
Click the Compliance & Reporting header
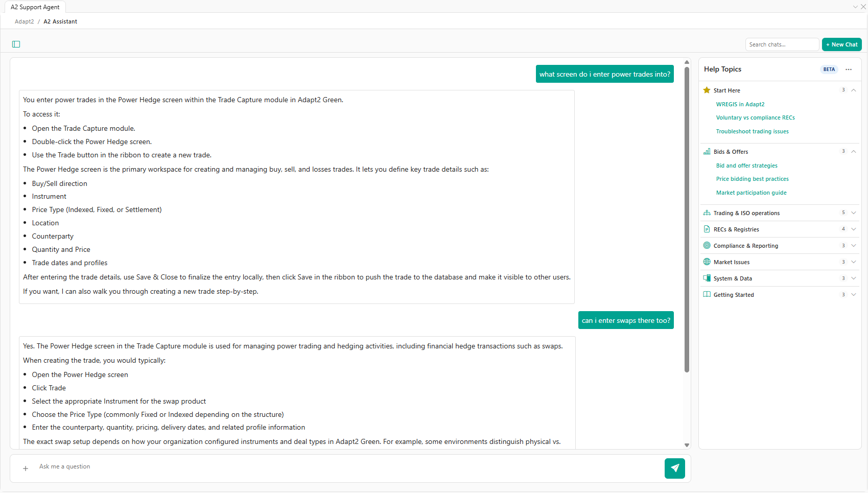780,246
